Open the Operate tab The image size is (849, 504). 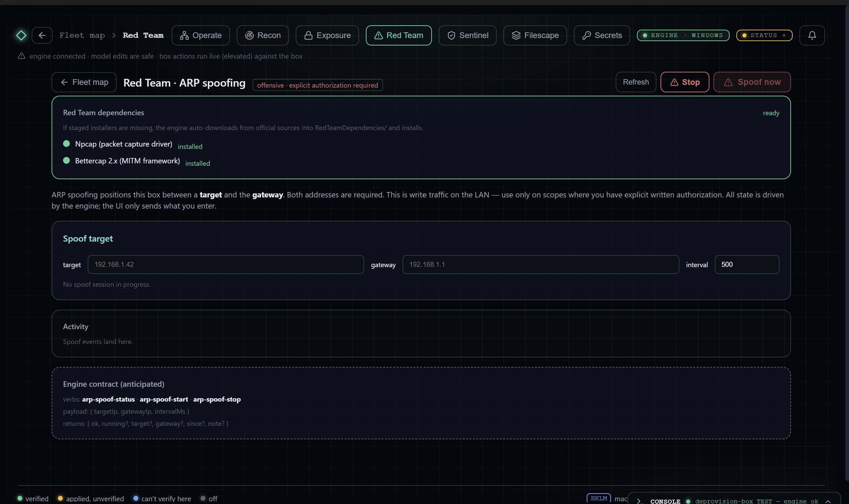pos(201,35)
